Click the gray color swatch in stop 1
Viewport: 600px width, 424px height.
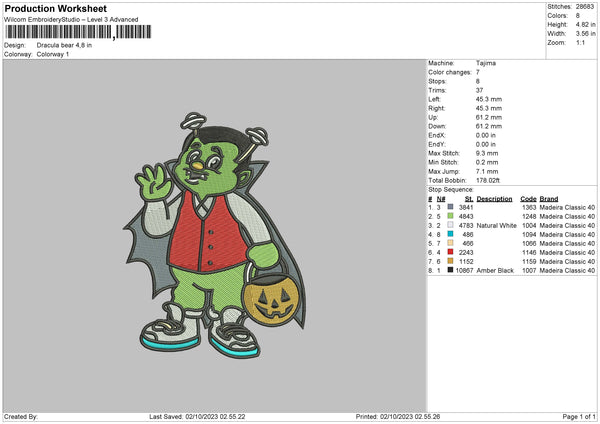click(x=449, y=207)
